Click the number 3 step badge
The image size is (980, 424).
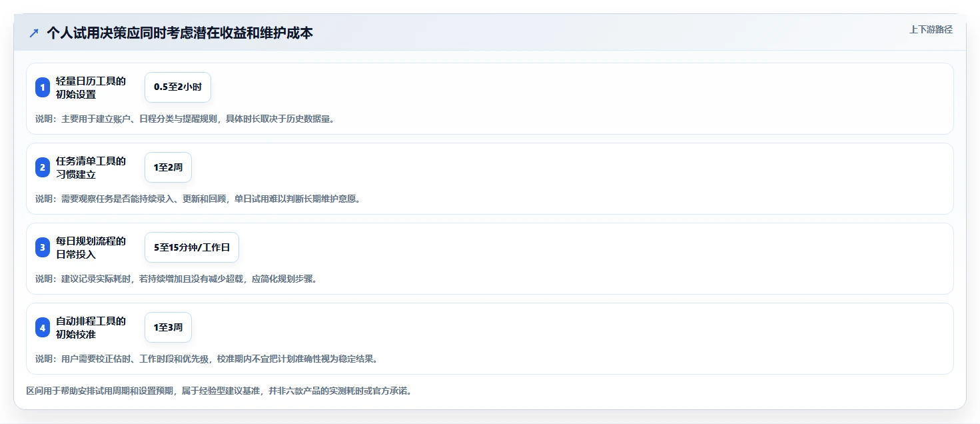tap(43, 247)
